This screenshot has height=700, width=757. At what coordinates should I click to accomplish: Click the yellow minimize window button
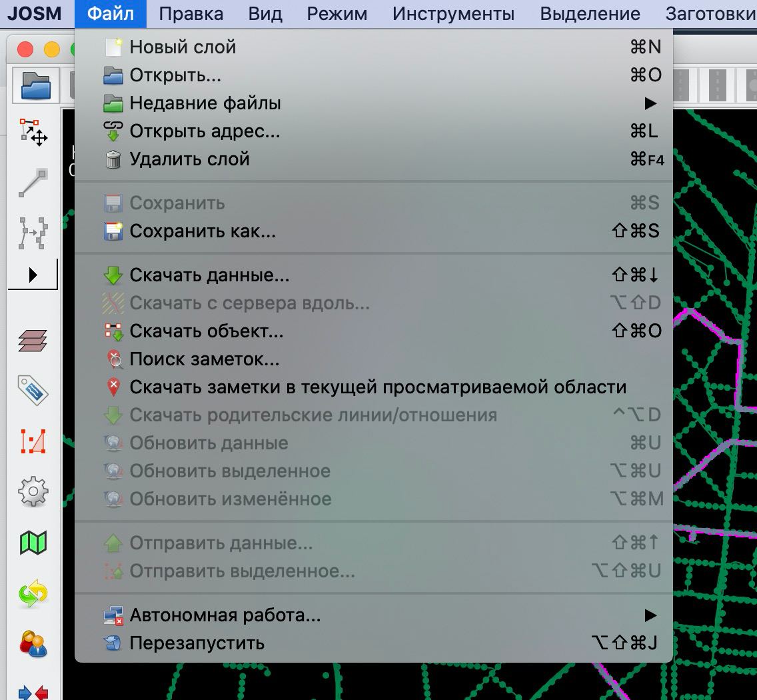52,49
